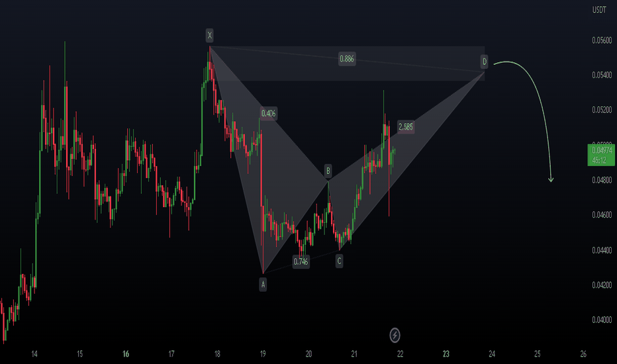Click the current price tag 0.04974
This screenshot has width=617, height=364.
point(601,155)
